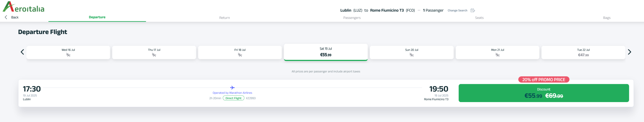Click the Change Search link

click(457, 10)
